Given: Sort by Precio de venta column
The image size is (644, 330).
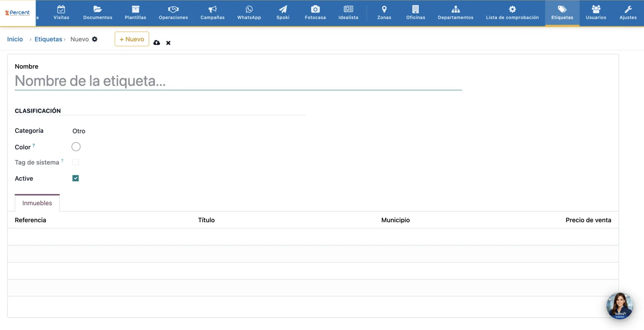Looking at the screenshot, I should click(588, 220).
